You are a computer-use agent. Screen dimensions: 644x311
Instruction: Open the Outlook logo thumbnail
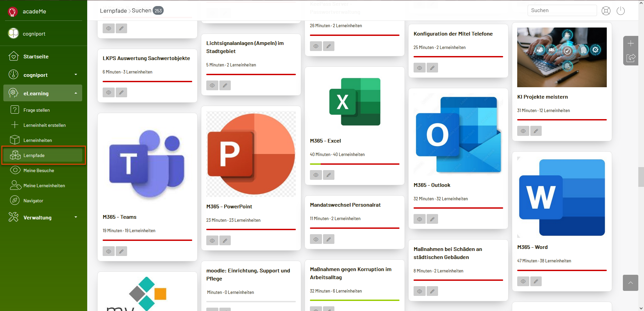pos(458,134)
